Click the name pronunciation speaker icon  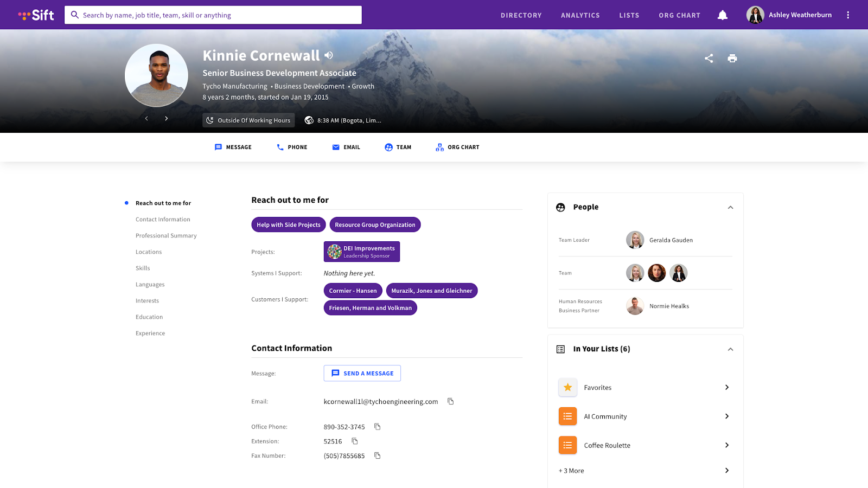tap(328, 55)
